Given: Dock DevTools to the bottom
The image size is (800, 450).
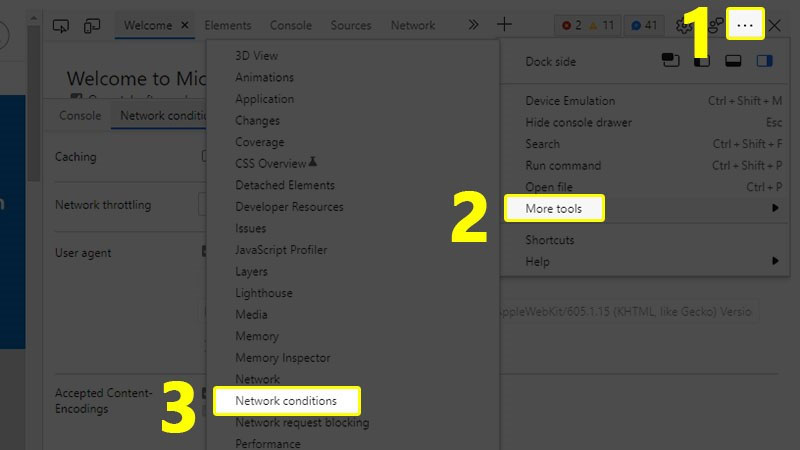Looking at the screenshot, I should coord(733,61).
